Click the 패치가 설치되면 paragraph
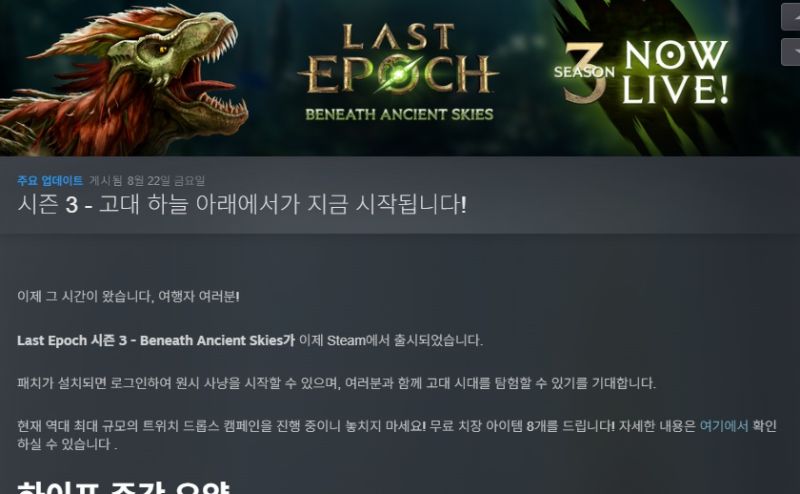The image size is (800, 494). 336,383
